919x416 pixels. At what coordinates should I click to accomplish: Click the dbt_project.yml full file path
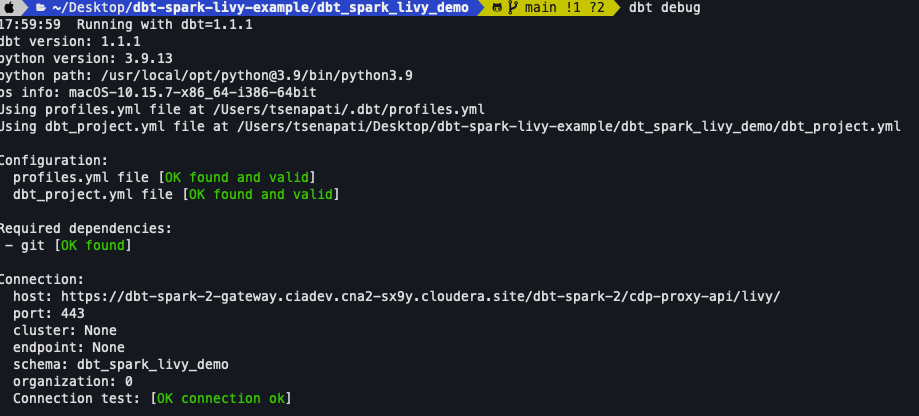569,126
